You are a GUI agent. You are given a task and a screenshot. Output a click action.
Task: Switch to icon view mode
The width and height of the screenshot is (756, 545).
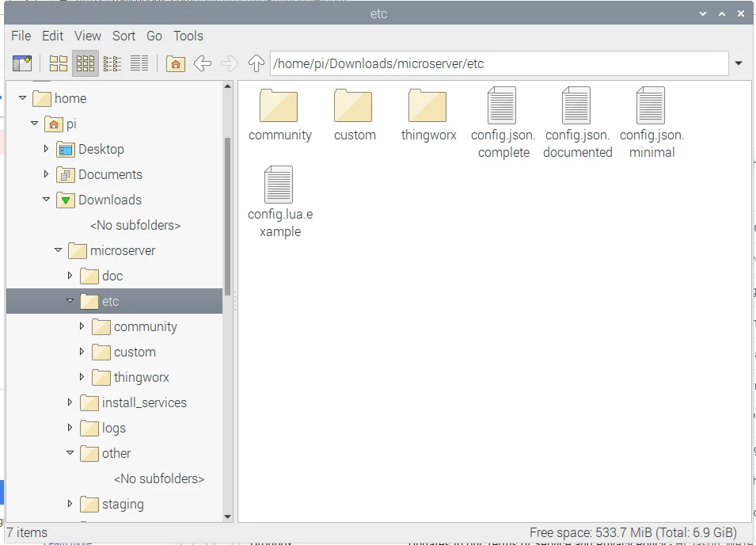59,63
